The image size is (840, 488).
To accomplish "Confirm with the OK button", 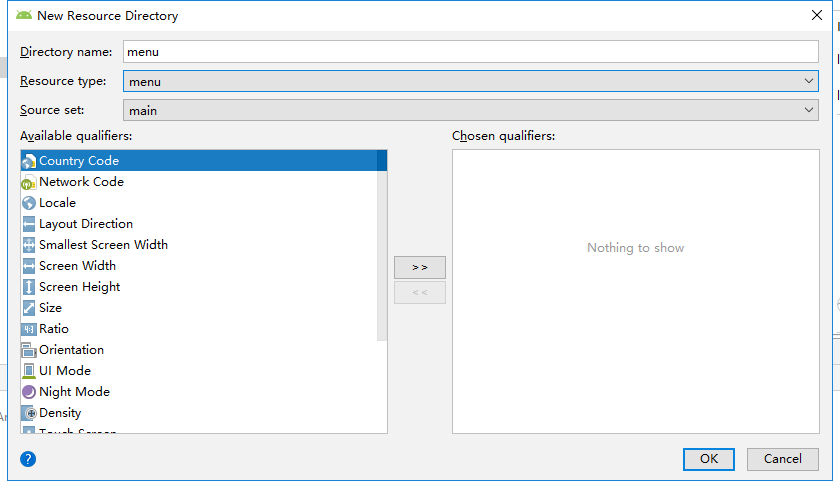I will [x=708, y=459].
